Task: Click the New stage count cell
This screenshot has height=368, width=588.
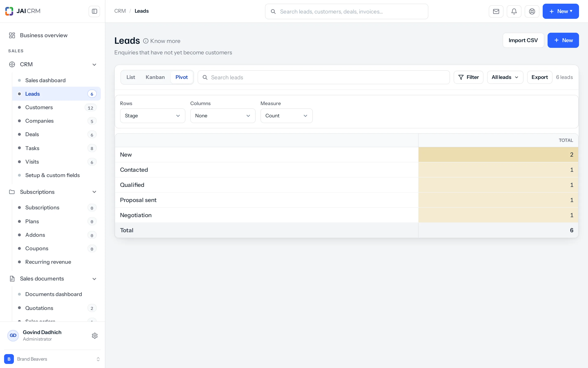Action: [498, 155]
